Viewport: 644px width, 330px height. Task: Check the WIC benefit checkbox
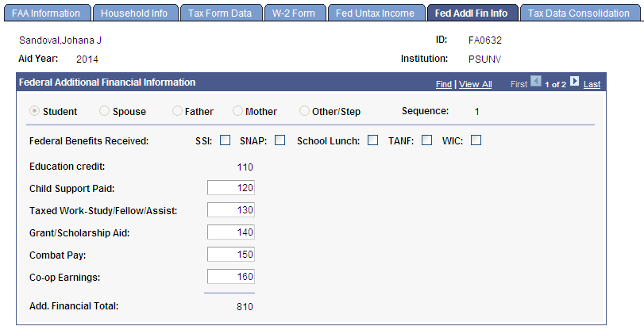(x=476, y=141)
